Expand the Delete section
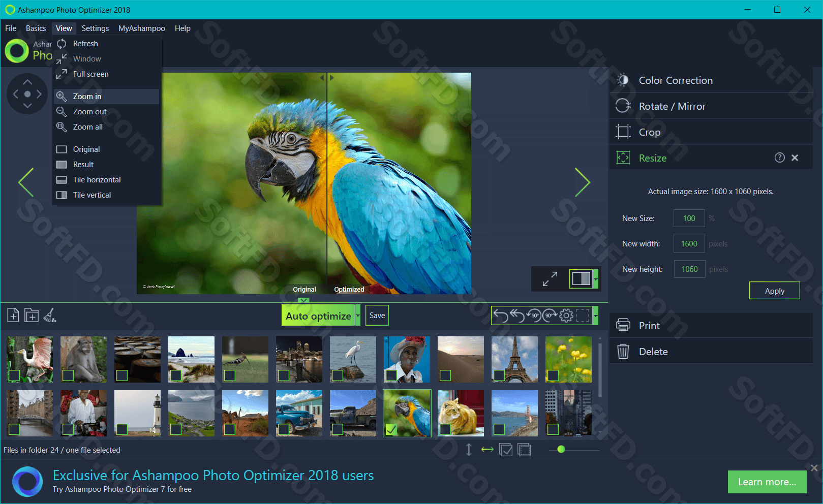The height and width of the screenshot is (504, 823). (x=711, y=352)
